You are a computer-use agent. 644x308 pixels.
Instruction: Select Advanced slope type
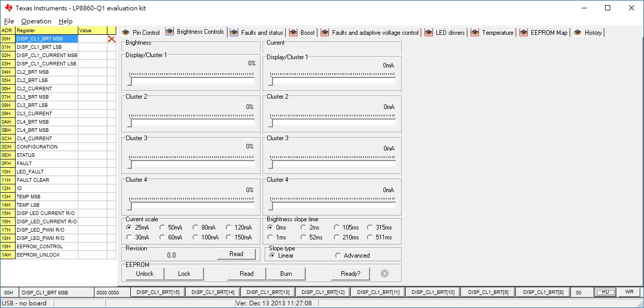[353, 256]
